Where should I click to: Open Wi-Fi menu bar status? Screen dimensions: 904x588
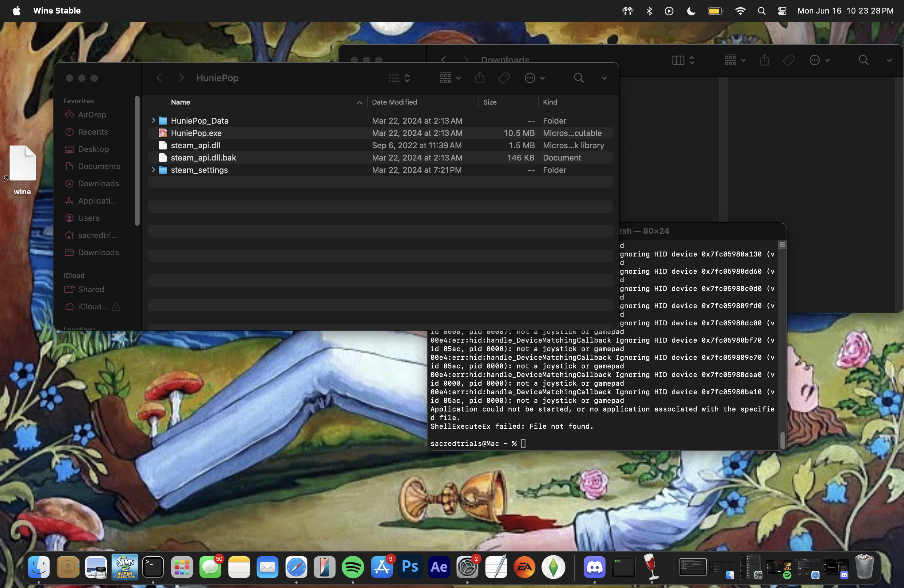click(740, 11)
